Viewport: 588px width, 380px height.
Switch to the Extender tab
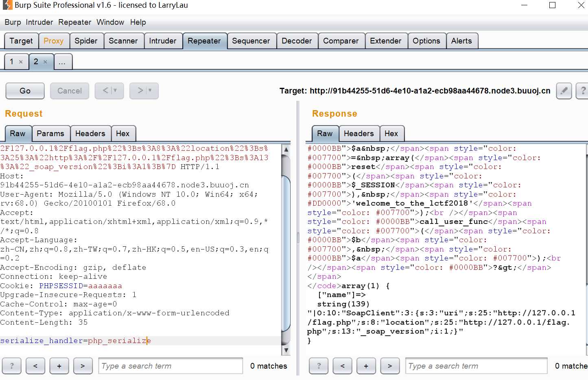(x=386, y=41)
